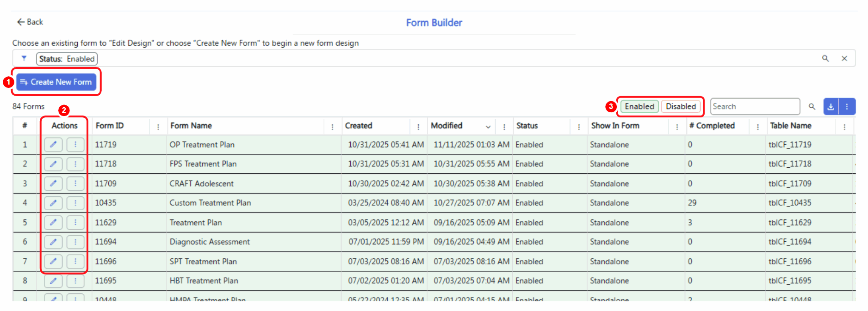Sort by the Table Name column header

click(791, 126)
